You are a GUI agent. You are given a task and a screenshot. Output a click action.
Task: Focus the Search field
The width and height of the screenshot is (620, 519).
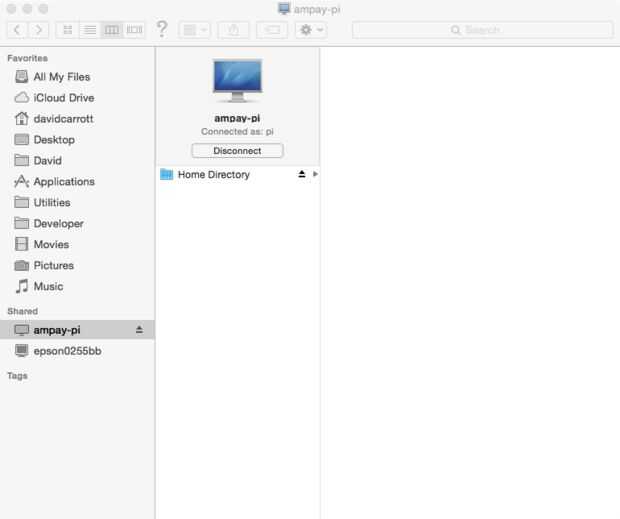tap(482, 30)
